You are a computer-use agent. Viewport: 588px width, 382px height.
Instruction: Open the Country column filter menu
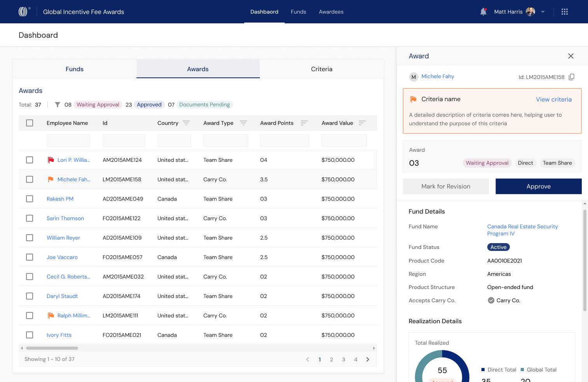click(186, 123)
